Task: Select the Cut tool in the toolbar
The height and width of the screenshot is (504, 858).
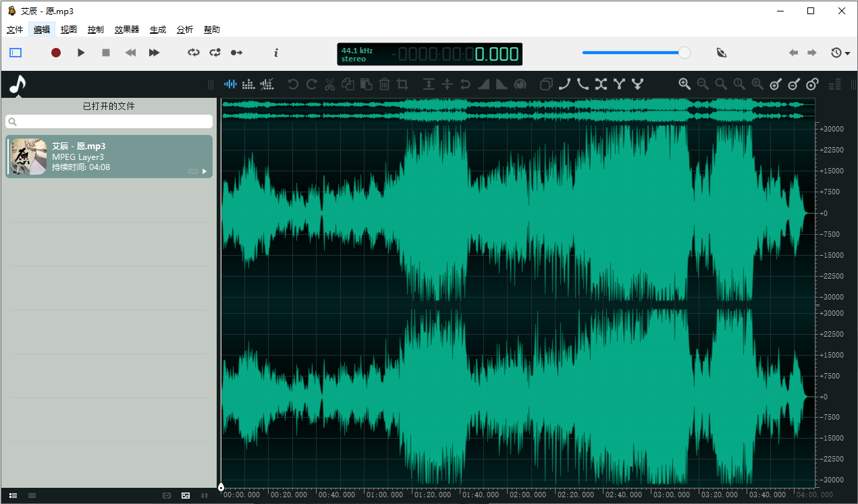Action: coord(329,84)
